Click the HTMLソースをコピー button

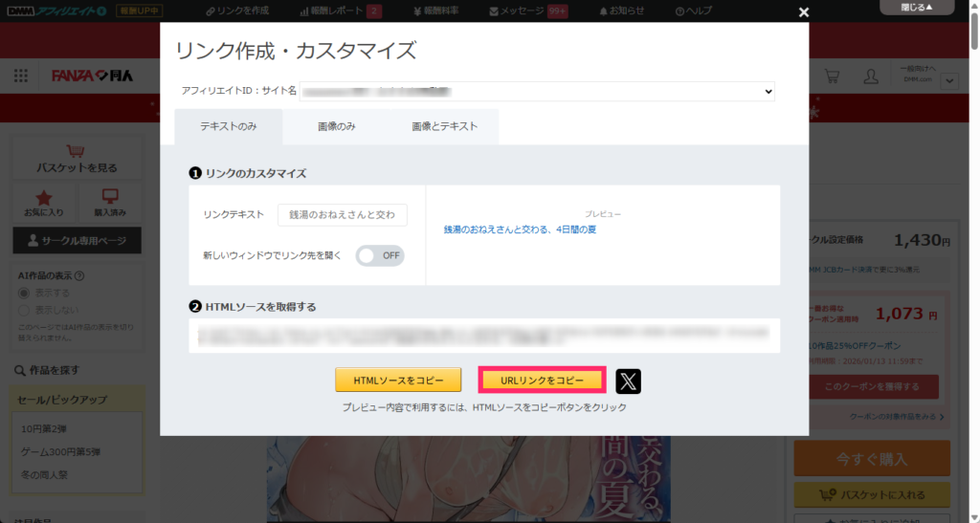398,381
